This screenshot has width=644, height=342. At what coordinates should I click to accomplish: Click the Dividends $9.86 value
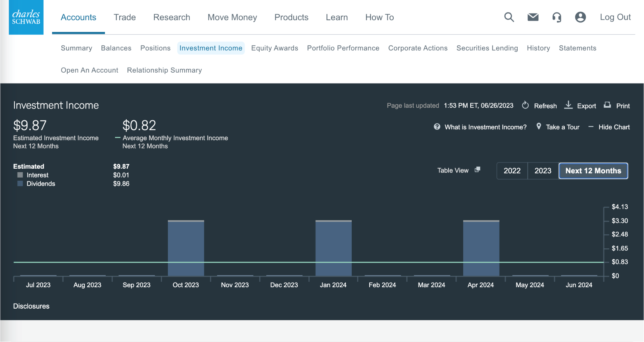[121, 183]
